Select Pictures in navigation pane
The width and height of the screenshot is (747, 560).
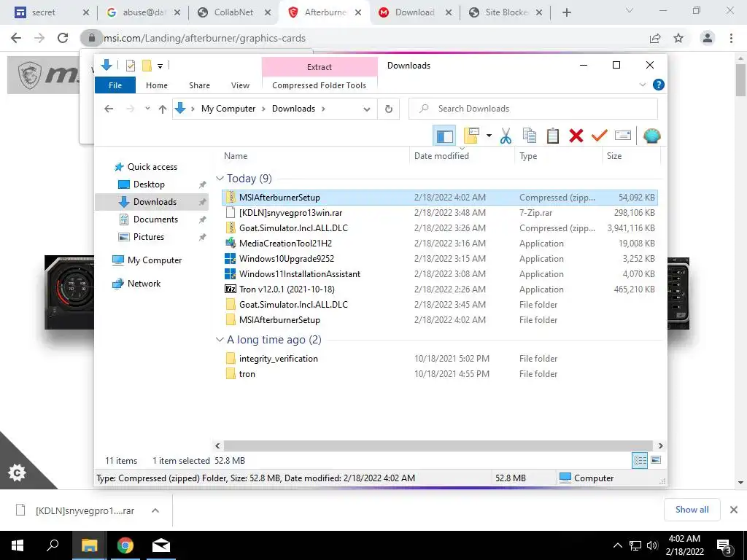[x=148, y=237]
